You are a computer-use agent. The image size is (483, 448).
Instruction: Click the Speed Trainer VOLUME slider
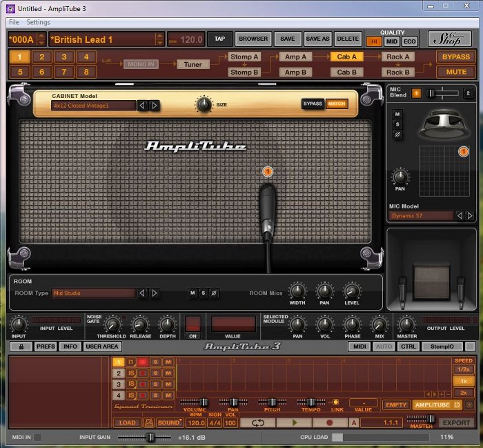195,402
